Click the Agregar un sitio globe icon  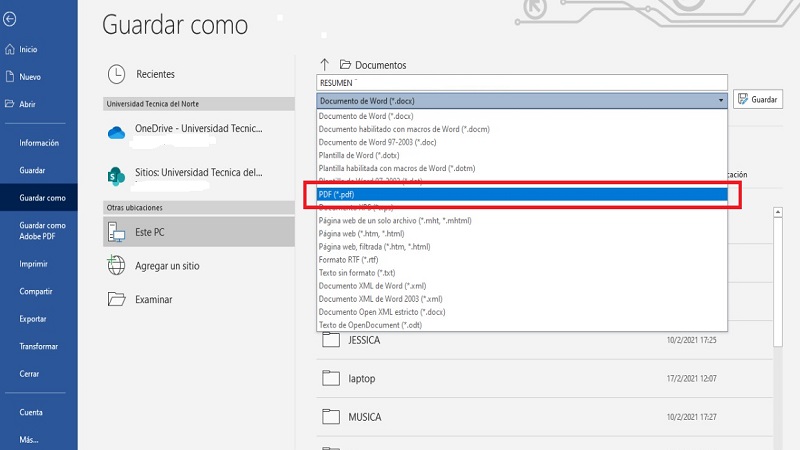tap(116, 266)
